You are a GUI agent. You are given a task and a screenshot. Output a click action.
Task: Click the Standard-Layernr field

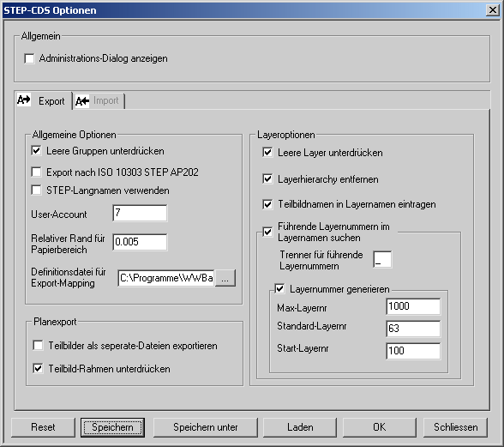point(413,329)
